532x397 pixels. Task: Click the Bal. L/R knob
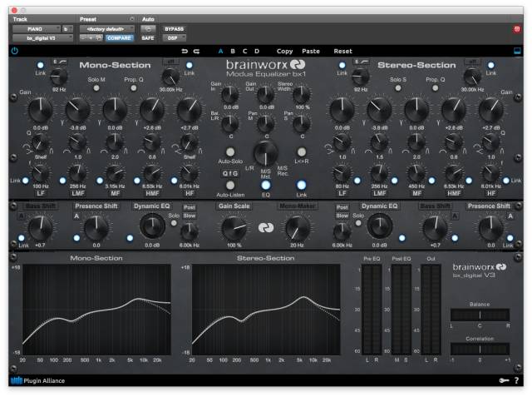[230, 124]
